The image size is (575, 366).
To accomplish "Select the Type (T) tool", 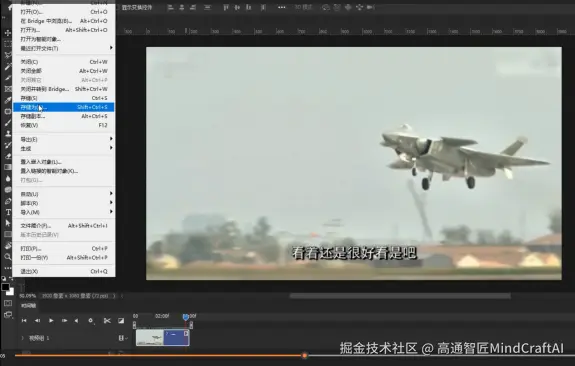I will pyautogui.click(x=7, y=212).
